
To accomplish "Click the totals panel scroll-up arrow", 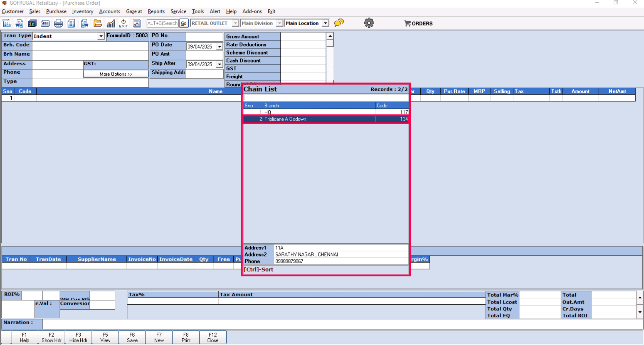I will click(x=640, y=298).
